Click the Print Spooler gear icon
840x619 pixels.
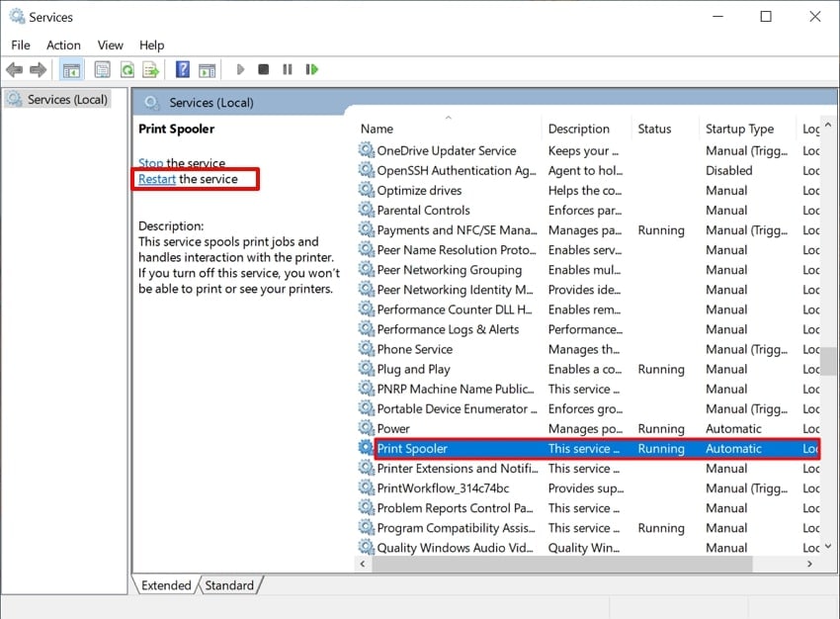pyautogui.click(x=367, y=448)
